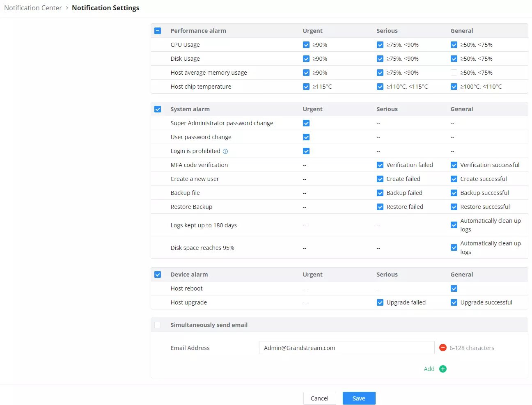Click the System alarm header label

(x=190, y=109)
